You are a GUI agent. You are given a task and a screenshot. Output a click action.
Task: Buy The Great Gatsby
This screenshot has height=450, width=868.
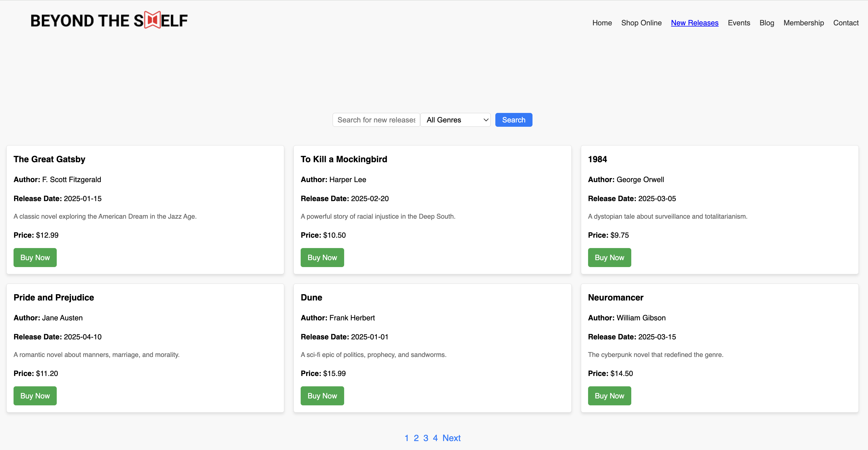[35, 257]
